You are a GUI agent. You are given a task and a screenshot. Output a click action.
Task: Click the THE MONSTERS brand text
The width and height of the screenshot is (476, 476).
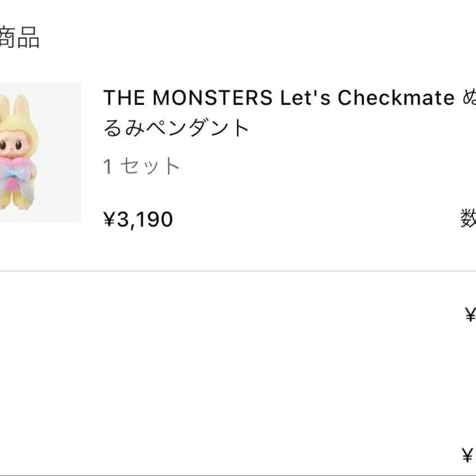(x=187, y=98)
